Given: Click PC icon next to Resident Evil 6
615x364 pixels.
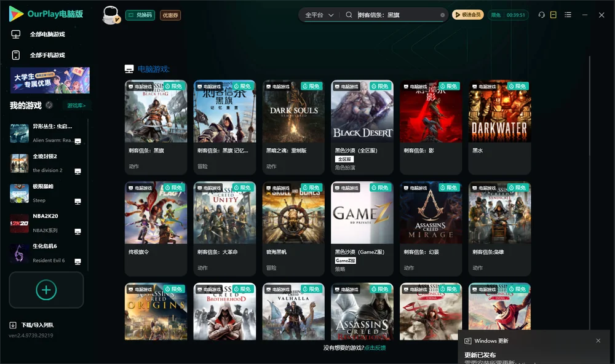Looking at the screenshot, I should click(77, 262).
